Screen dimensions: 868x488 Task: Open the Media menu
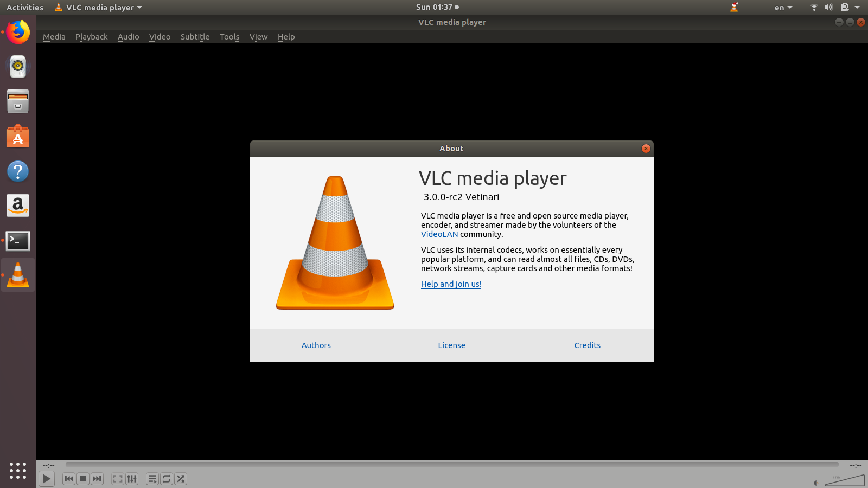click(54, 37)
